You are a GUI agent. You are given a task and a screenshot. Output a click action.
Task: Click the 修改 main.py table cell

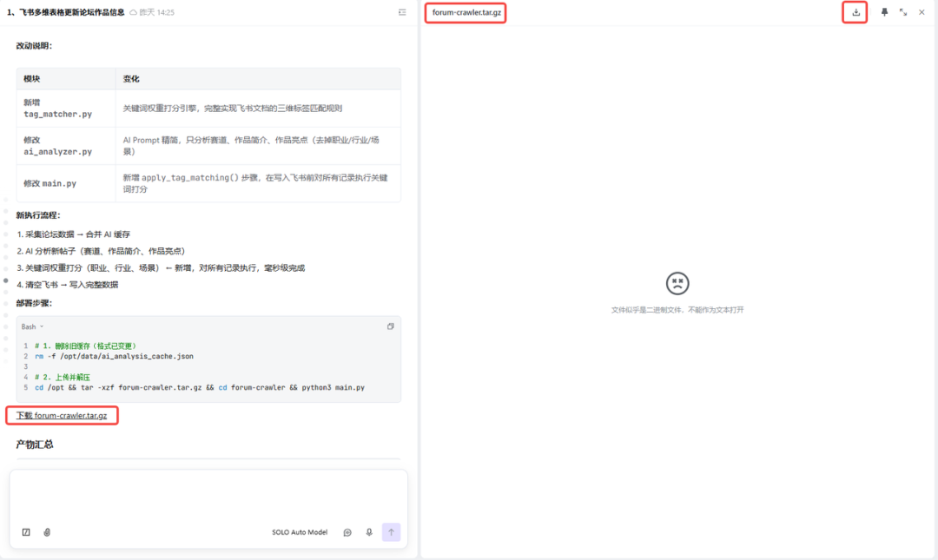click(x=66, y=183)
